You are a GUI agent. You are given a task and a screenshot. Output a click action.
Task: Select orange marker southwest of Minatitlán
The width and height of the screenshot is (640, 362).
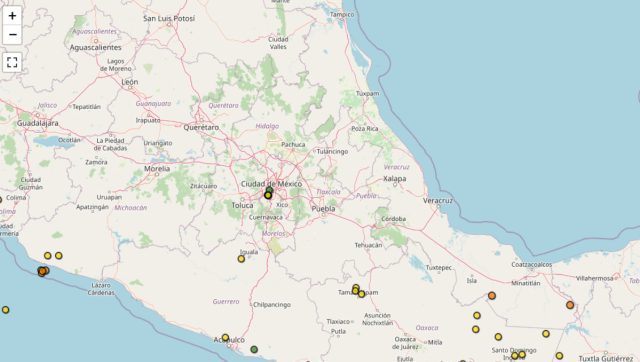pyautogui.click(x=492, y=295)
